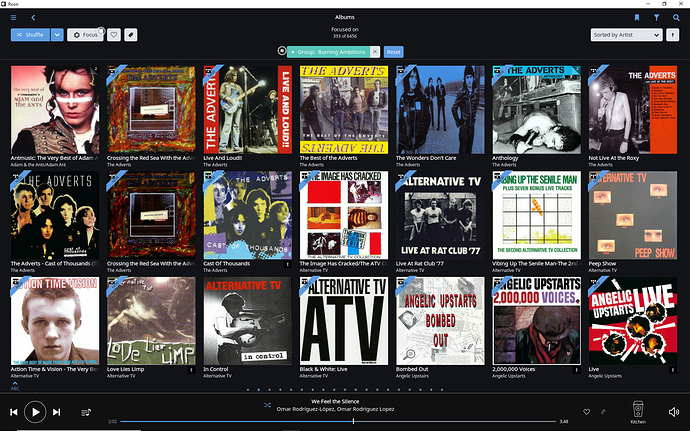Open The Wonders Don't Care album
690x431 pixels.
(440, 110)
